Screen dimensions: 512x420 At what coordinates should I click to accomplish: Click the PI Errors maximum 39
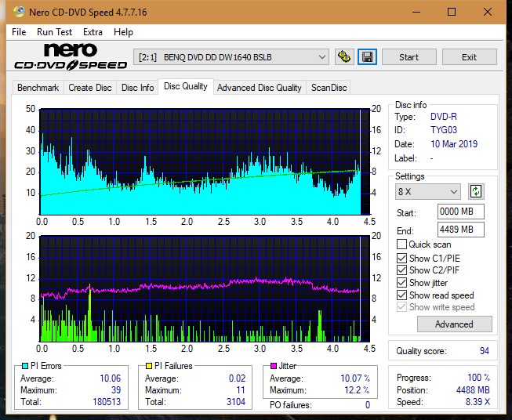116,390
